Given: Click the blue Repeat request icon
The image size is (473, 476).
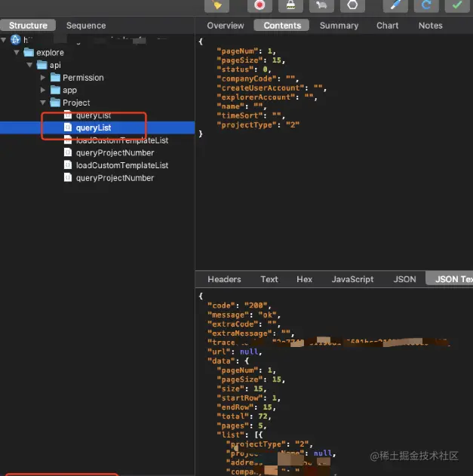Looking at the screenshot, I should [x=426, y=5].
